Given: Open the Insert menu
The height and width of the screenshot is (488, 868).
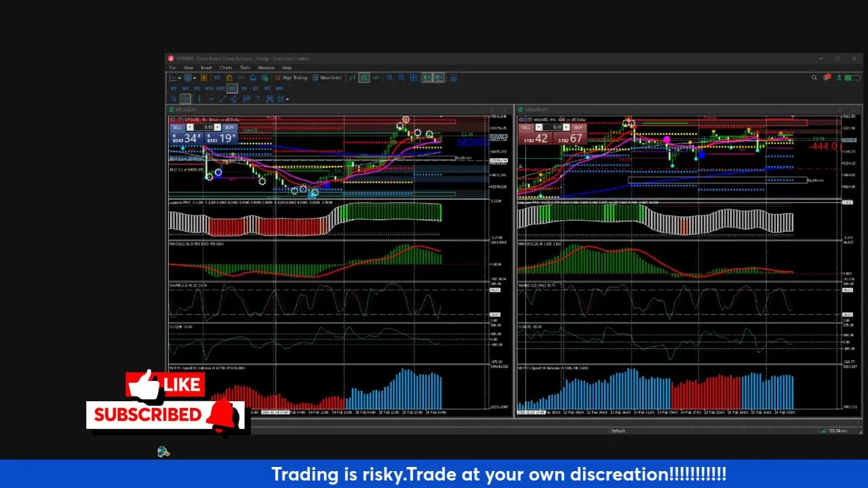Looking at the screenshot, I should (206, 68).
